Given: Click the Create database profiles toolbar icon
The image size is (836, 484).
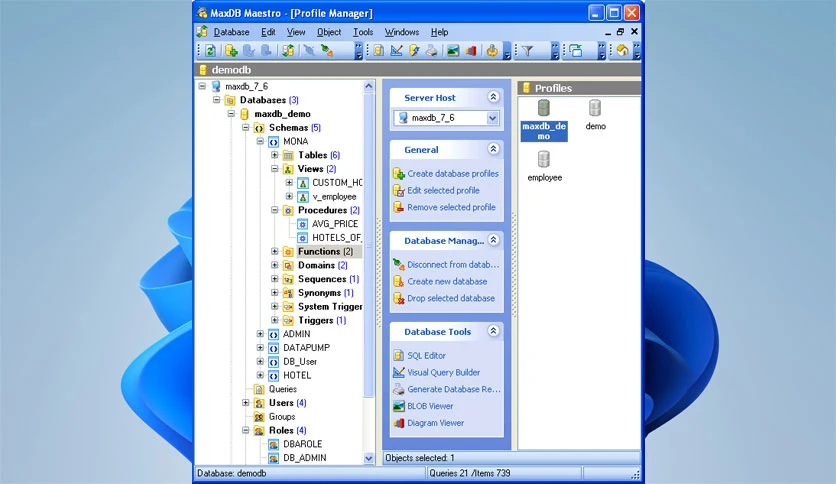Looking at the screenshot, I should click(x=231, y=51).
